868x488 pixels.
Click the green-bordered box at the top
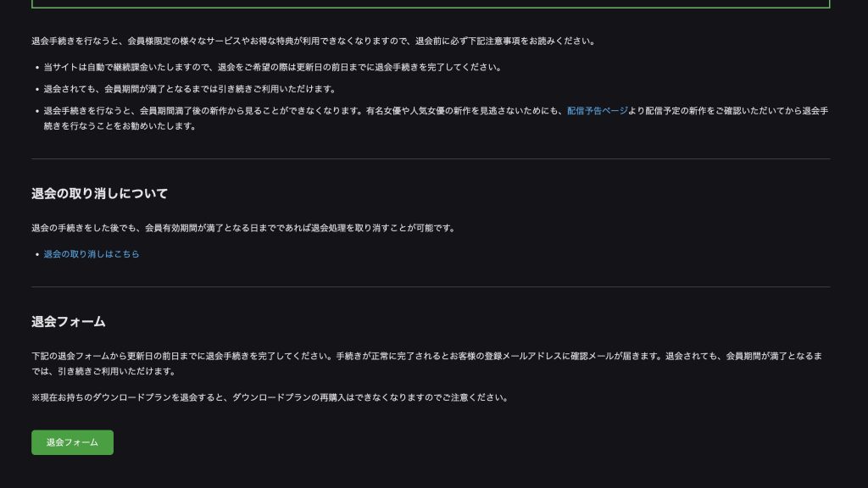(x=431, y=4)
